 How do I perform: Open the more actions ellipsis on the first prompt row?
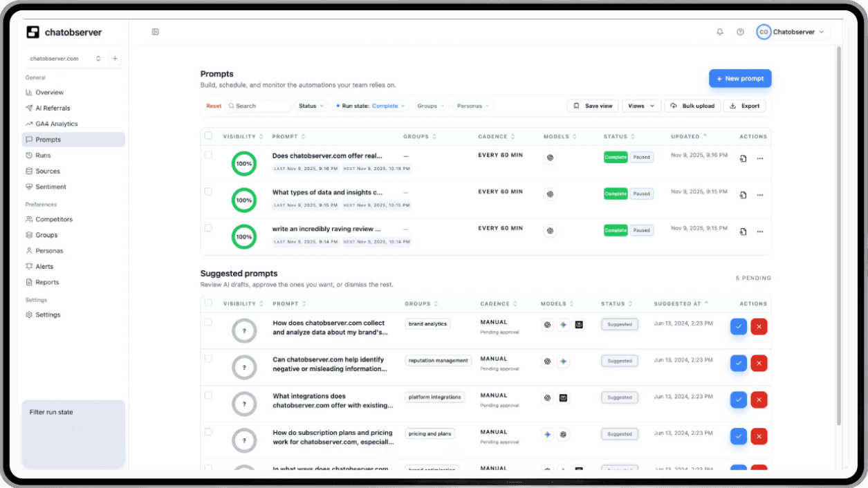tap(759, 158)
